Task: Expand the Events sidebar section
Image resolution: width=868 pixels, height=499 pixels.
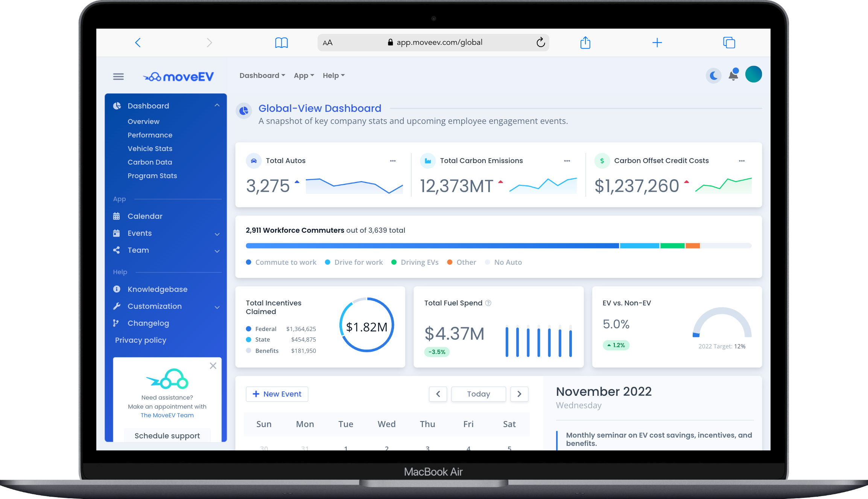Action: coord(217,234)
